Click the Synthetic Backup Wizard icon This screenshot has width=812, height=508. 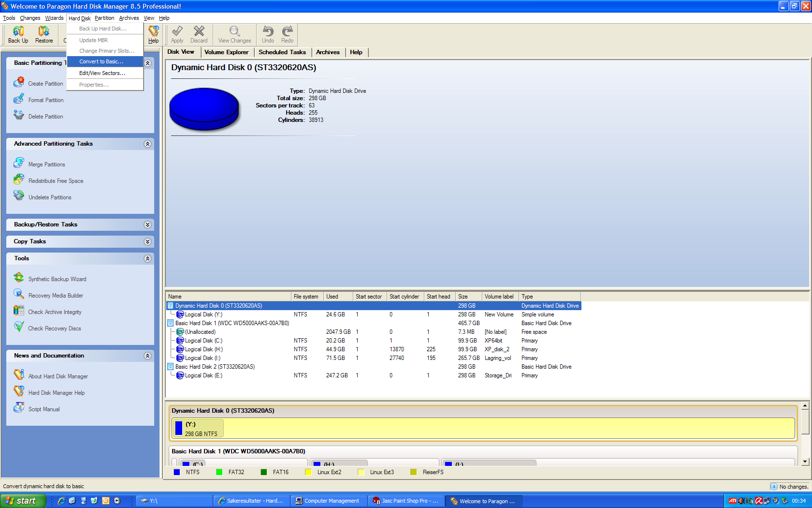coord(19,278)
